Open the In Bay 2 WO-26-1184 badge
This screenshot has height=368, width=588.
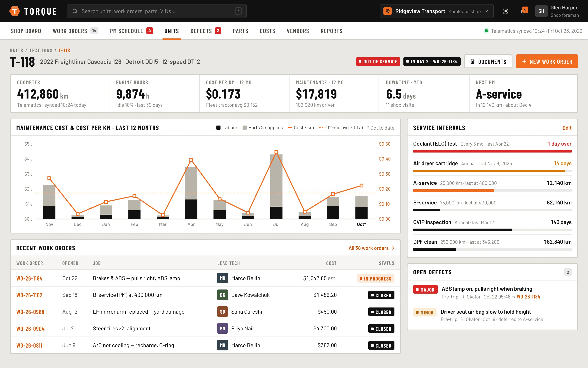(x=432, y=62)
